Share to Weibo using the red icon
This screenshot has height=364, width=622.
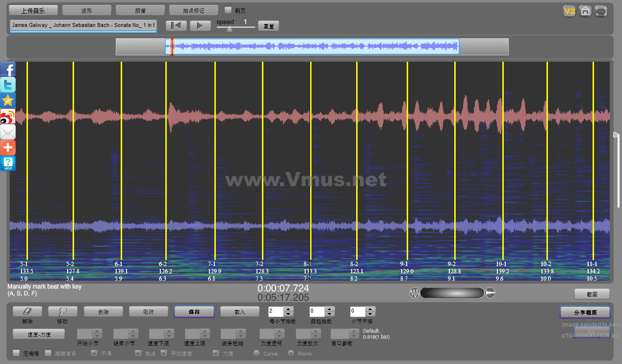pyautogui.click(x=8, y=116)
